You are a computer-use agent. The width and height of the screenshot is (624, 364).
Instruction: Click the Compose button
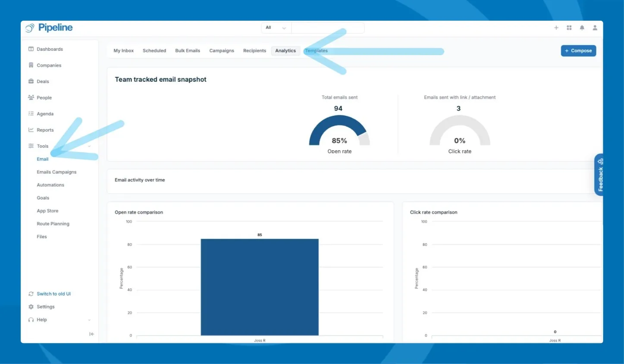(578, 51)
